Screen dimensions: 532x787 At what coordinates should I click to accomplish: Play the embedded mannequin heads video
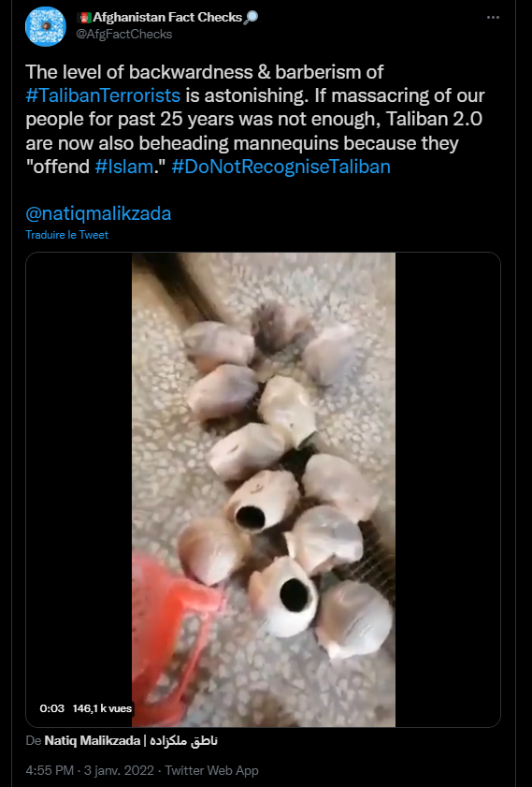coord(264,489)
